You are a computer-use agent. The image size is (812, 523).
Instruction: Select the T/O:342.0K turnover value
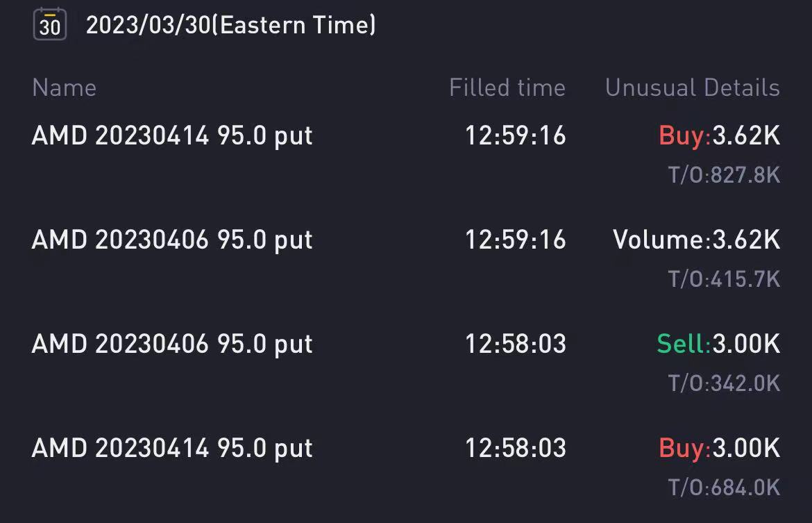coord(724,383)
